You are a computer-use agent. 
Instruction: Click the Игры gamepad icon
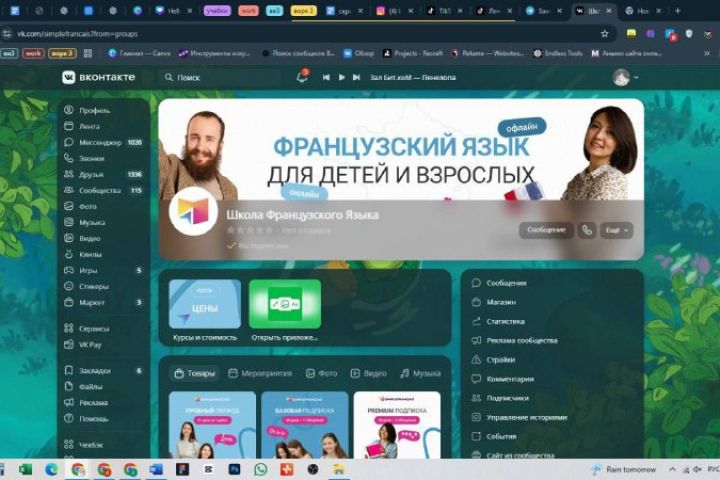click(x=69, y=270)
